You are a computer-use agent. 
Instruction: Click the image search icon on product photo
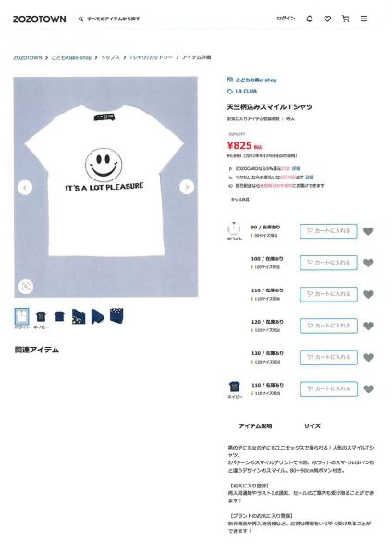[26, 287]
